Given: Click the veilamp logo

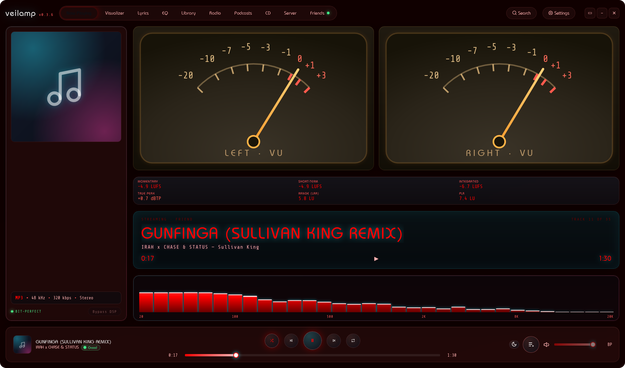Looking at the screenshot, I should pyautogui.click(x=20, y=14).
